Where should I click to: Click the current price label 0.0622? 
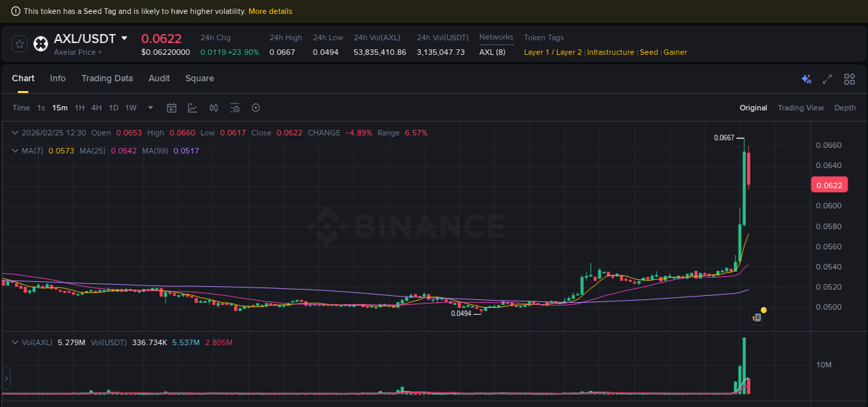[829, 185]
